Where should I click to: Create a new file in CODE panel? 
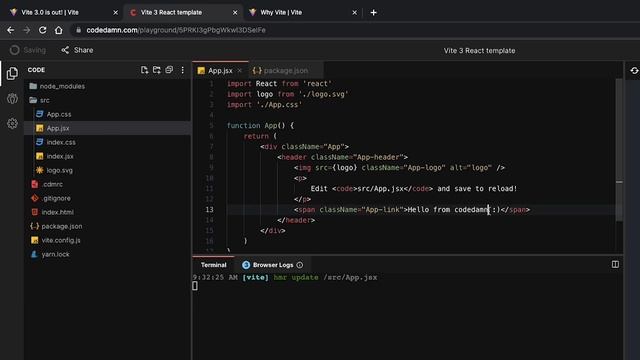(x=144, y=70)
